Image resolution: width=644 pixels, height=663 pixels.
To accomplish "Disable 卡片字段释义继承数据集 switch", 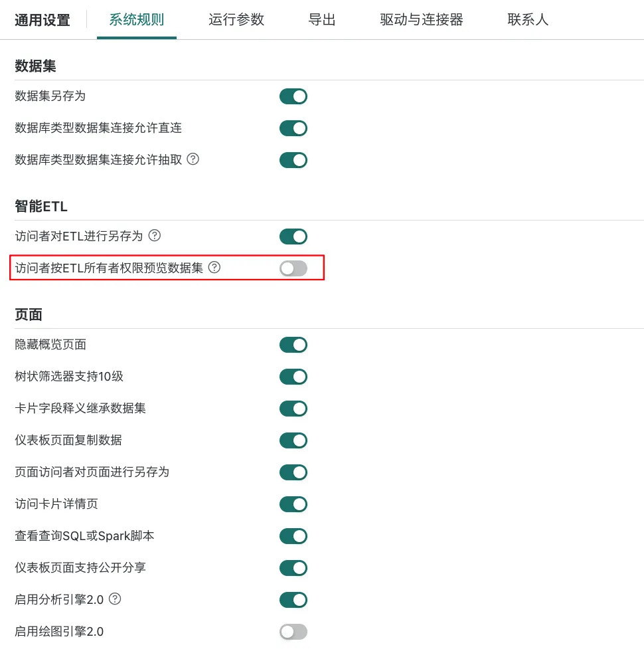I will pyautogui.click(x=293, y=409).
